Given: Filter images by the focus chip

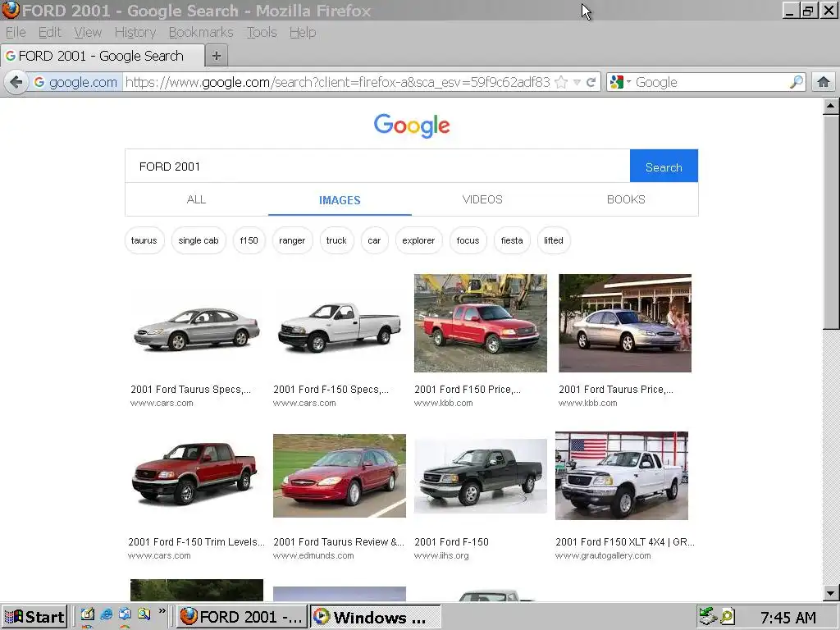Looking at the screenshot, I should (468, 240).
